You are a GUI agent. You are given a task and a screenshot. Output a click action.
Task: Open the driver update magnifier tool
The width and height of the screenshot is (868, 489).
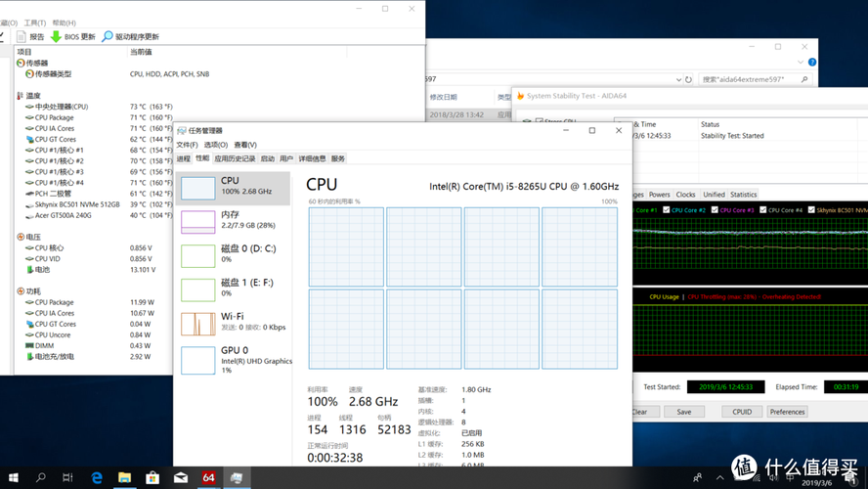coord(108,36)
